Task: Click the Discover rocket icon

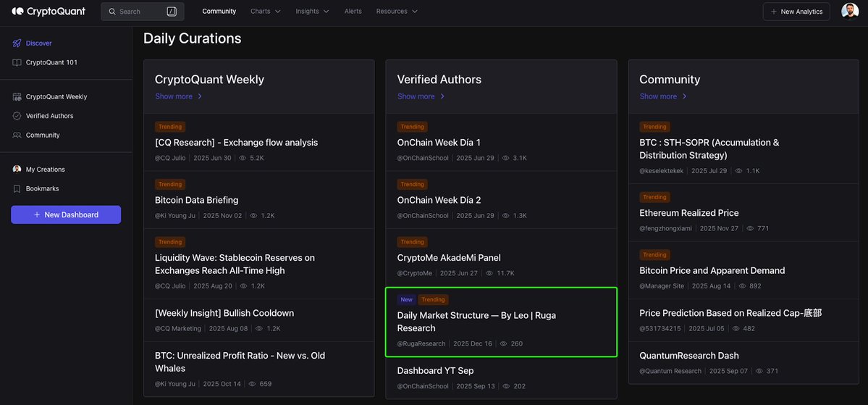Action: point(17,43)
